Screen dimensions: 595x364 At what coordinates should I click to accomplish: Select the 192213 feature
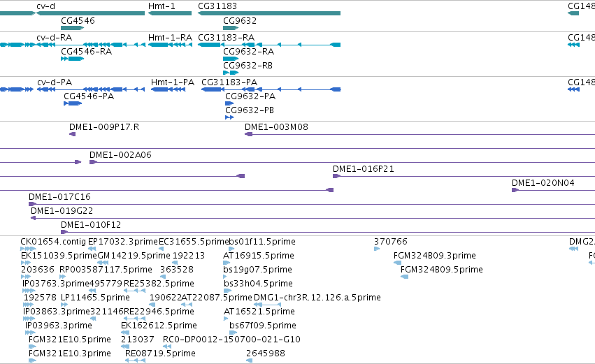coord(175,263)
